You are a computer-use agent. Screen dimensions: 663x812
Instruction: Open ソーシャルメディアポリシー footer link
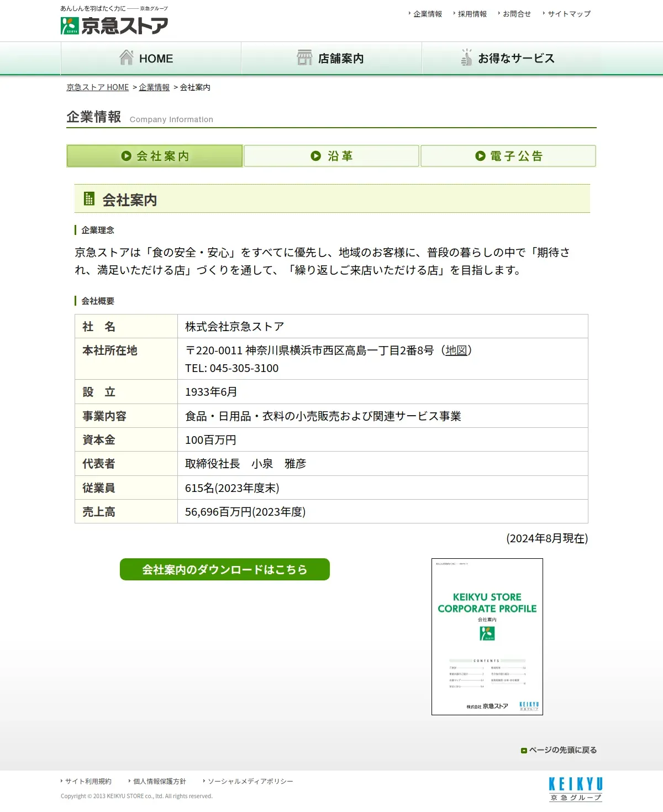[250, 781]
